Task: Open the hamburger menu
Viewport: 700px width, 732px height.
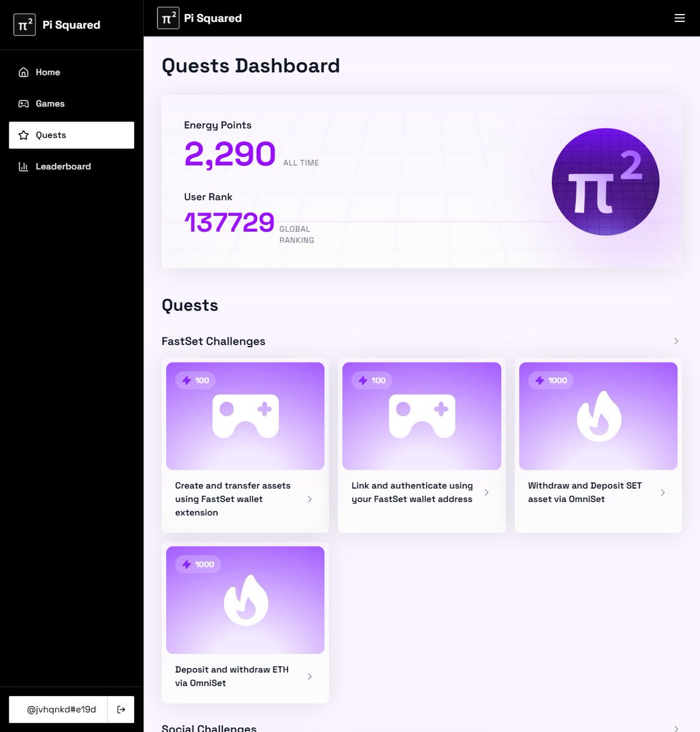Action: [x=679, y=18]
